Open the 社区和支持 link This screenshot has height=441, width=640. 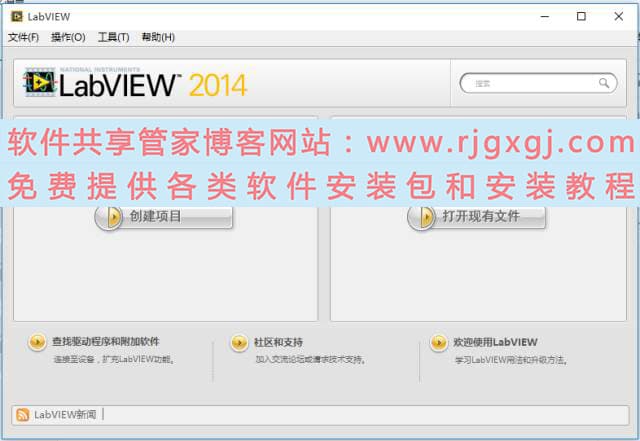278,342
